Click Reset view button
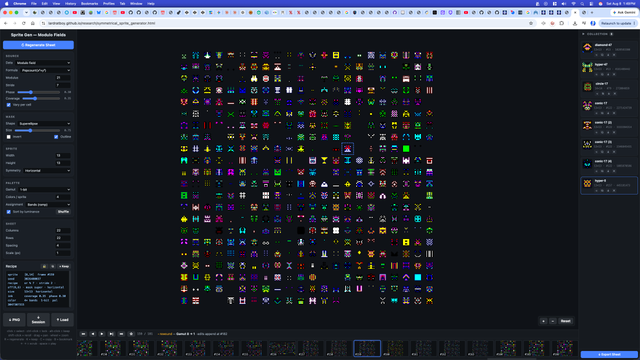The height and width of the screenshot is (360, 640). pos(565,321)
